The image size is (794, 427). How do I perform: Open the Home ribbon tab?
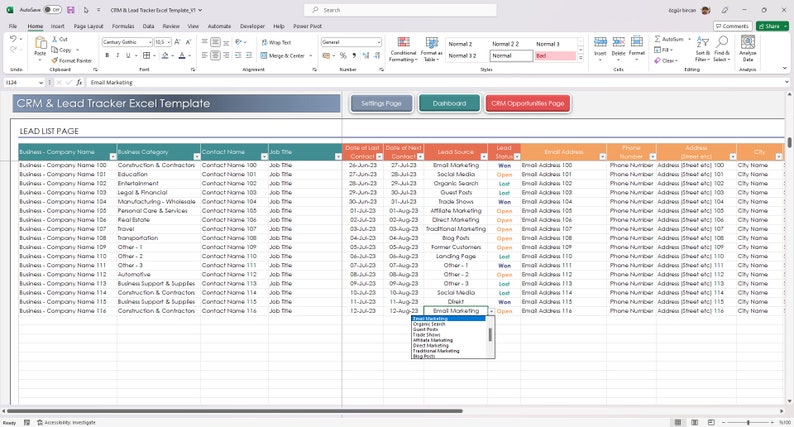coord(35,26)
